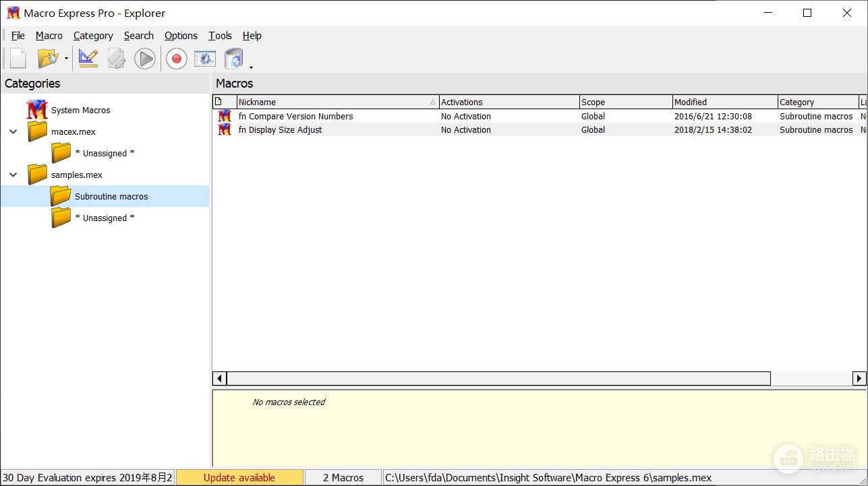Open the Options menu
The height and width of the screenshot is (486, 868).
(x=181, y=36)
